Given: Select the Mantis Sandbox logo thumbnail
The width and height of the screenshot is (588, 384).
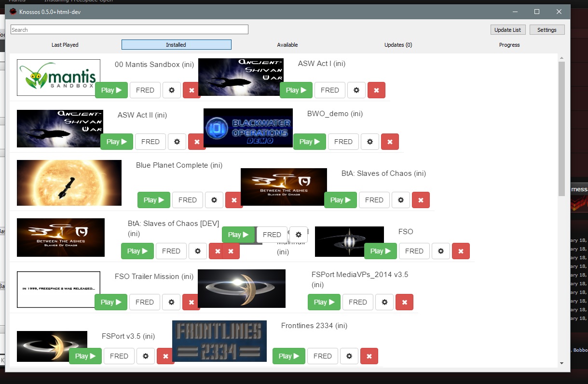Looking at the screenshot, I should click(58, 78).
